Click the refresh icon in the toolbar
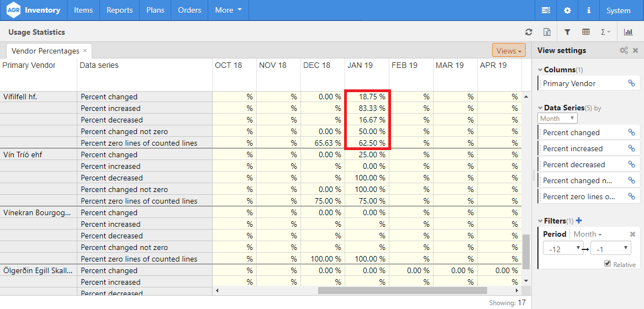Viewport: 644px width, 309px height. (529, 33)
